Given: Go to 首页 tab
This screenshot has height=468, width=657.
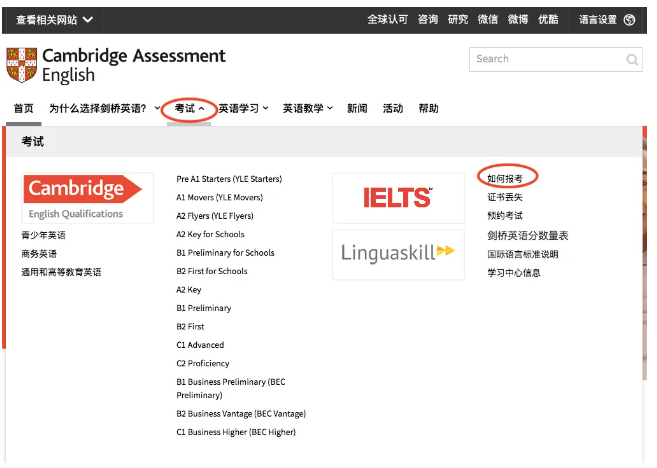Looking at the screenshot, I should pyautogui.click(x=23, y=109).
